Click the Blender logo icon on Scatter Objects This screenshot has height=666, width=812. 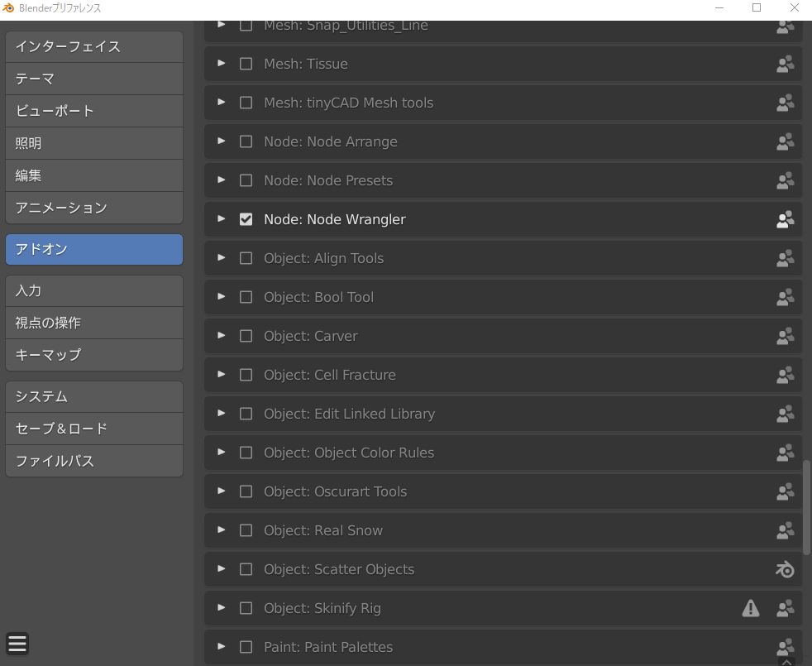coord(785,569)
